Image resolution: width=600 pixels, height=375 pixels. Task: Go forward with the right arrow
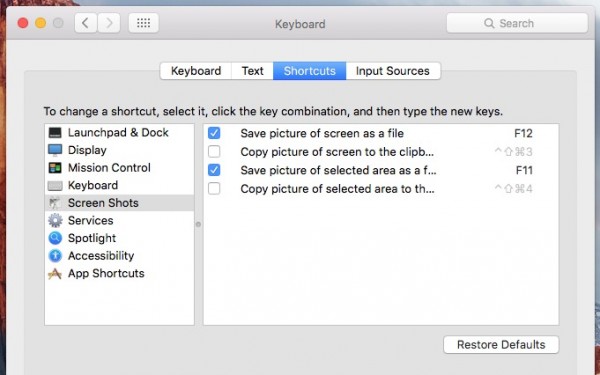tap(109, 23)
